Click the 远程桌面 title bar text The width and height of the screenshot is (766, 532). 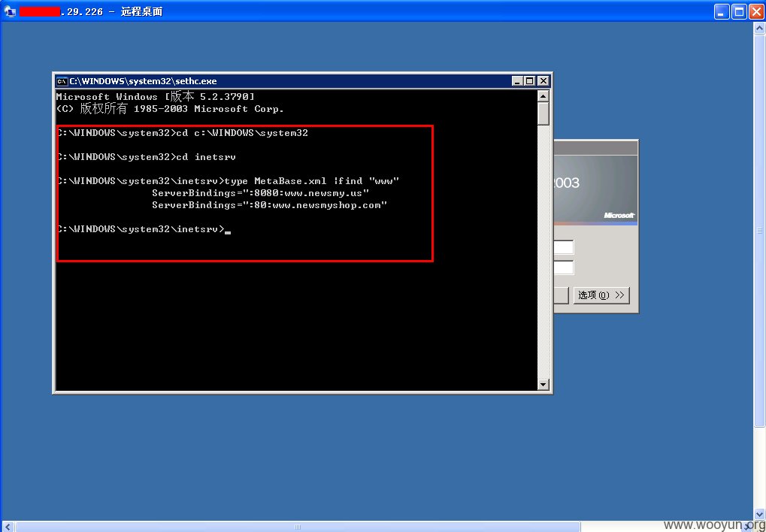click(x=141, y=12)
